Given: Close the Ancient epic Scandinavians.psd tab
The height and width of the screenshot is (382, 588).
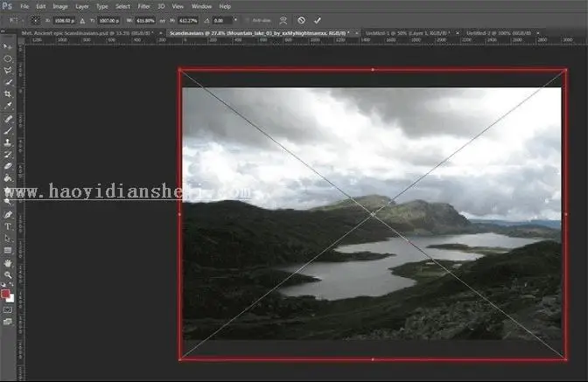Looking at the screenshot, I should 160,33.
